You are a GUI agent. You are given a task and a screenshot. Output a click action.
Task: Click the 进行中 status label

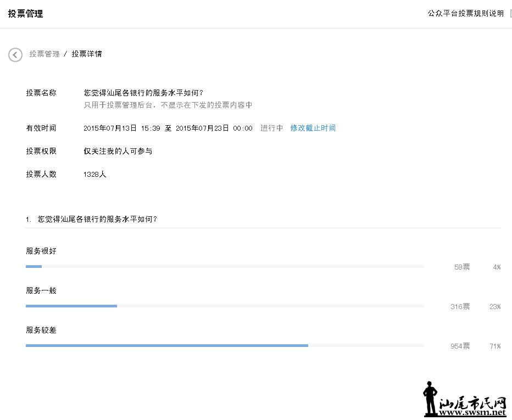271,128
